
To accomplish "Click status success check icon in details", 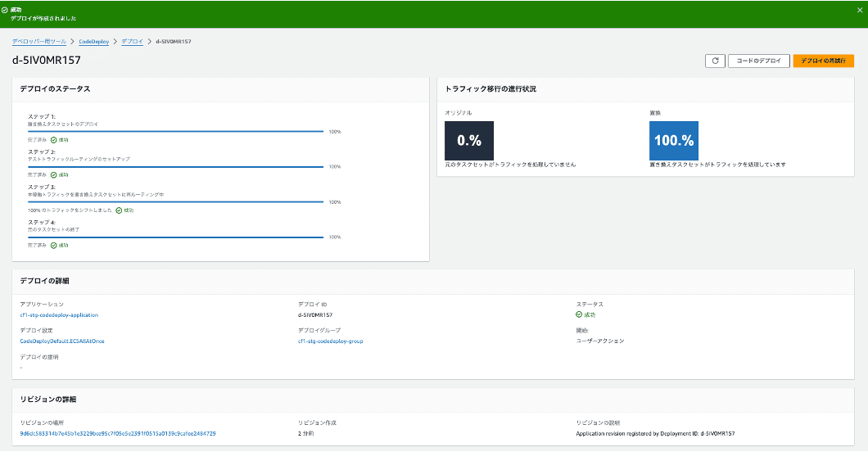I will 579,314.
